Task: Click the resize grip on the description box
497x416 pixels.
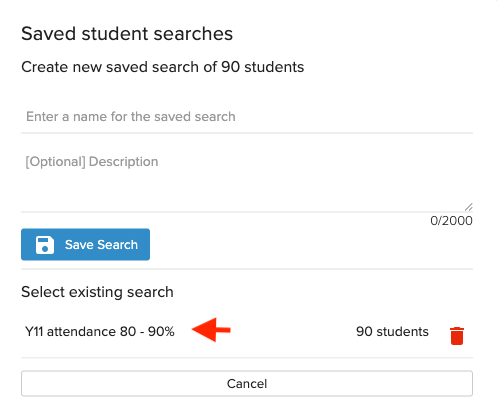Action: [468, 207]
